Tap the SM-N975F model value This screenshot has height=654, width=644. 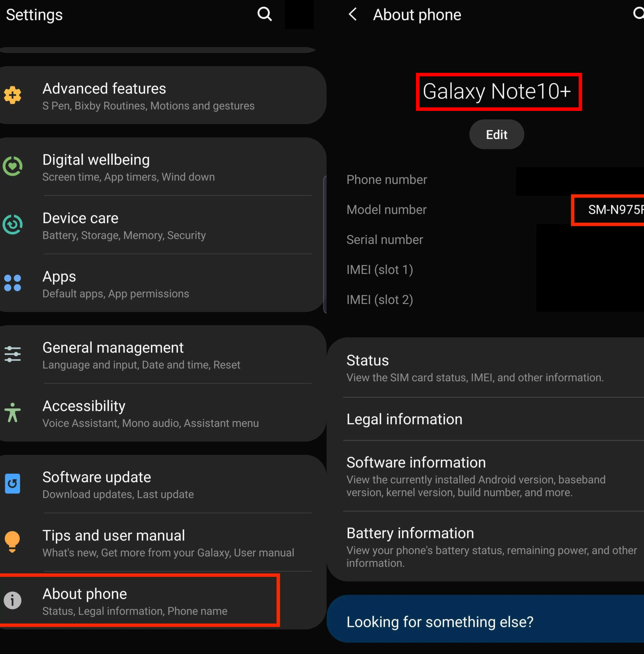click(616, 210)
